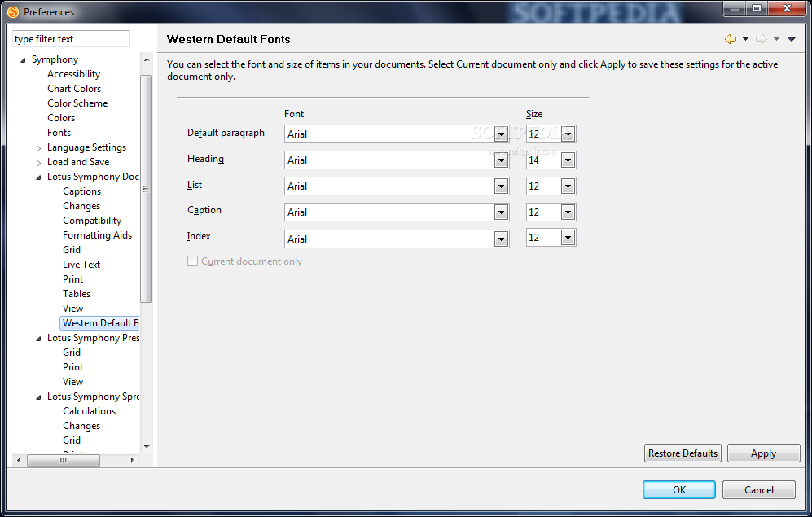This screenshot has width=812, height=517.
Task: Select View under Documents
Action: (72, 309)
